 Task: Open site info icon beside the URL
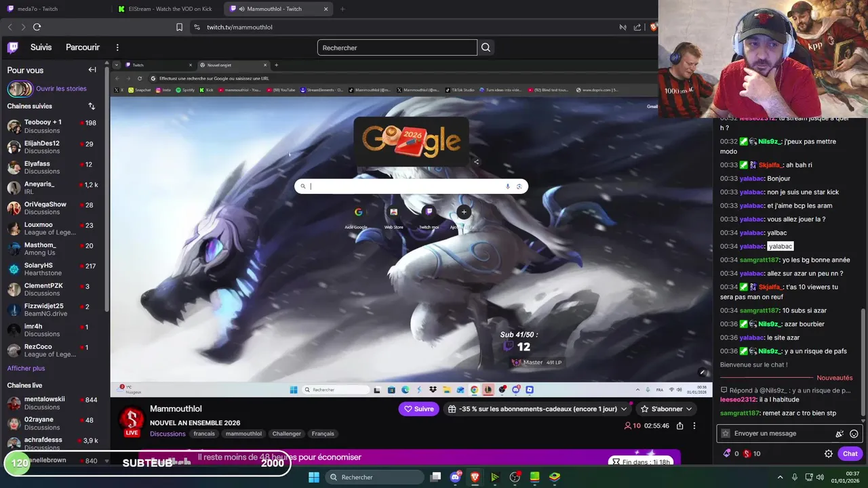(x=197, y=27)
